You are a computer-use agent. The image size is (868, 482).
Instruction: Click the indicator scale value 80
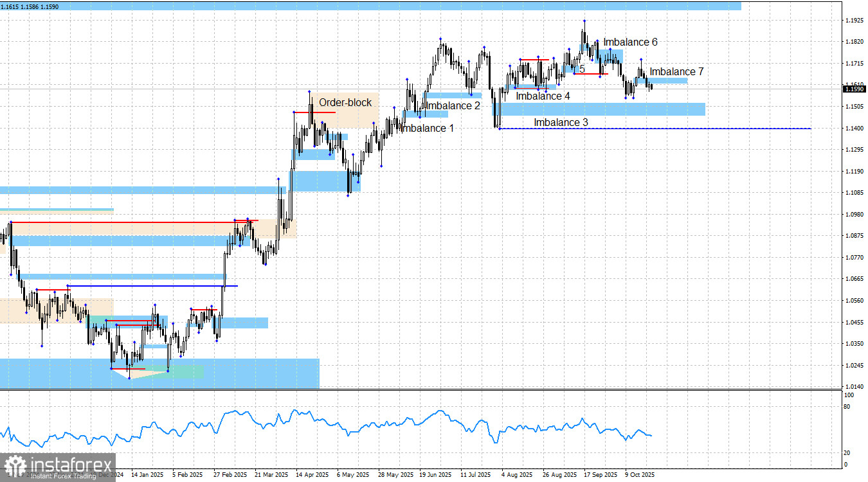coord(846,407)
